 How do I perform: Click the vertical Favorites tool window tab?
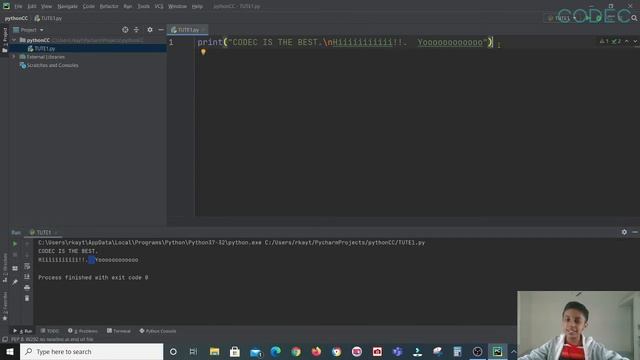coord(4,306)
